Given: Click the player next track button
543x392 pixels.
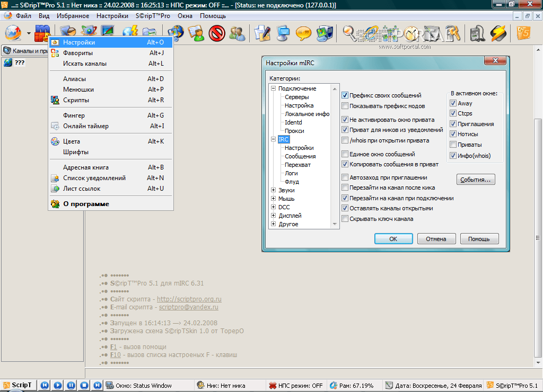Looking at the screenshot, I should click(x=98, y=385).
